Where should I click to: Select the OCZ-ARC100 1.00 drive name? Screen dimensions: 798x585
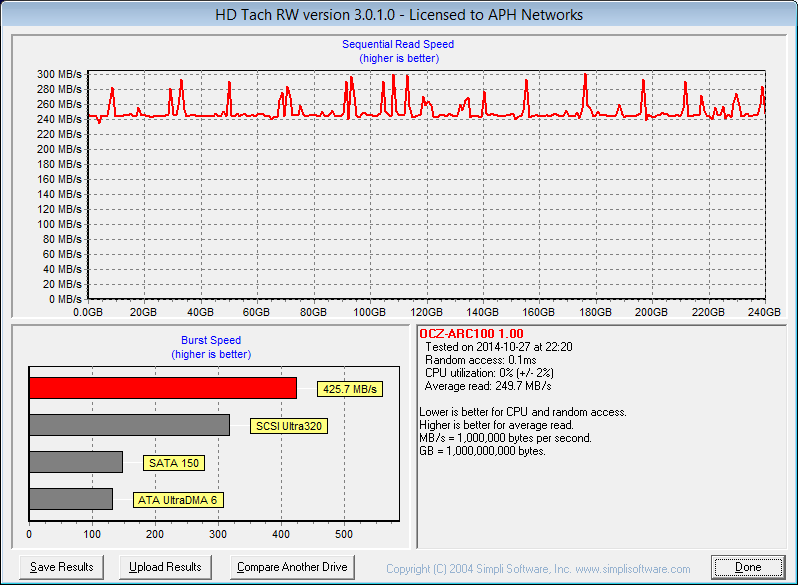(471, 334)
